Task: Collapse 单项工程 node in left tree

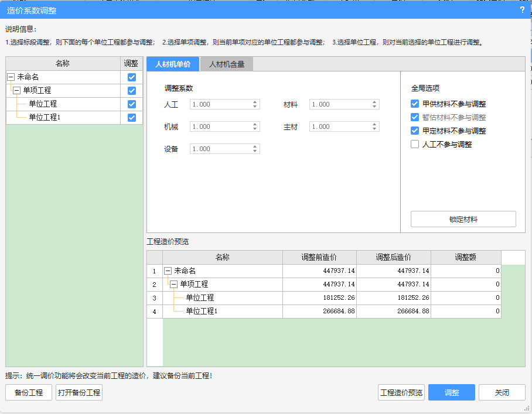Action: tap(17, 91)
